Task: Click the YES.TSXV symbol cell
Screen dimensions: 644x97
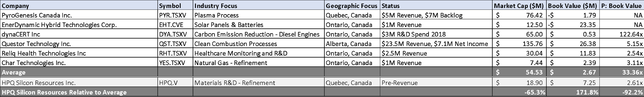Action: click(175, 63)
